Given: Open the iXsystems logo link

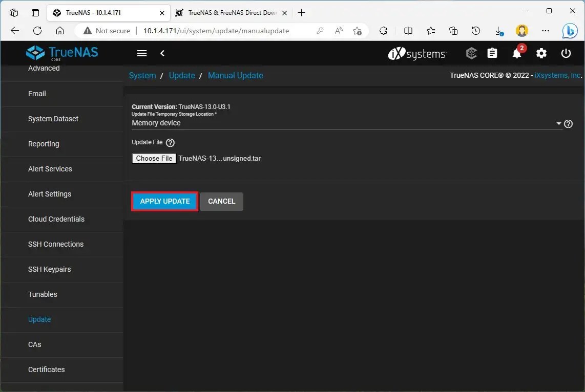Looking at the screenshot, I should (x=417, y=53).
